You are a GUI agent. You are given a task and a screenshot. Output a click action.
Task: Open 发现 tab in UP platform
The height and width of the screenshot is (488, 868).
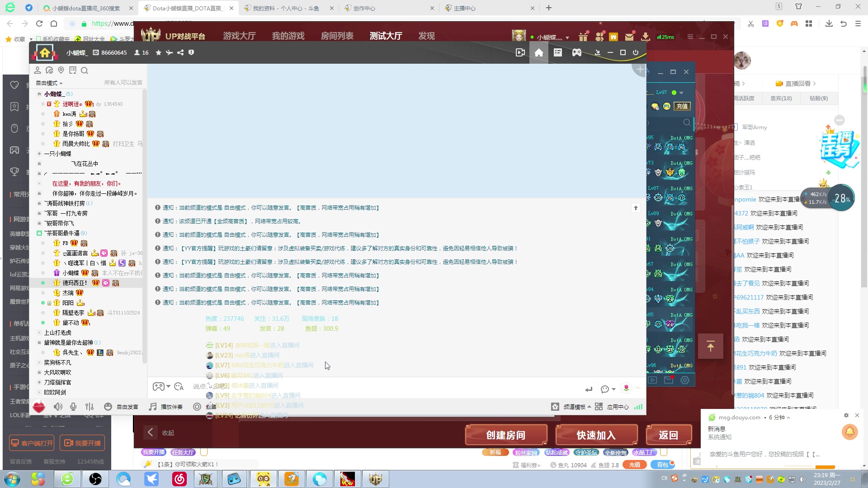426,36
